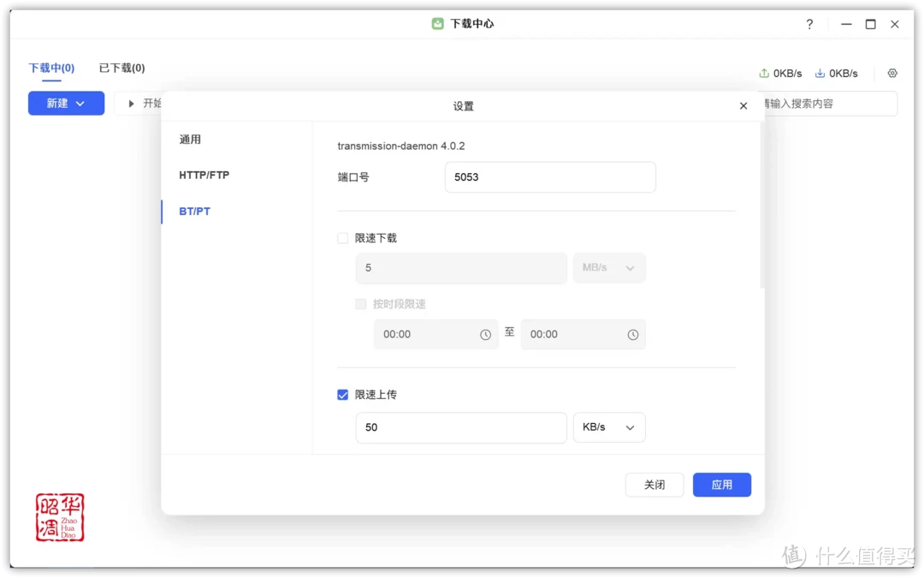Expand the 新建 button dropdown arrow
Viewport: 924px width, 578px height.
[80, 103]
